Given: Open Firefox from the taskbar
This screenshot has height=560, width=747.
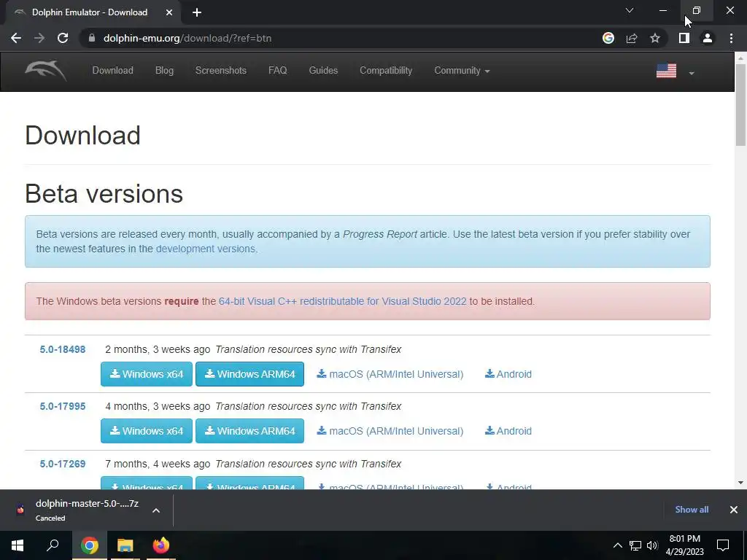Looking at the screenshot, I should coord(160,545).
